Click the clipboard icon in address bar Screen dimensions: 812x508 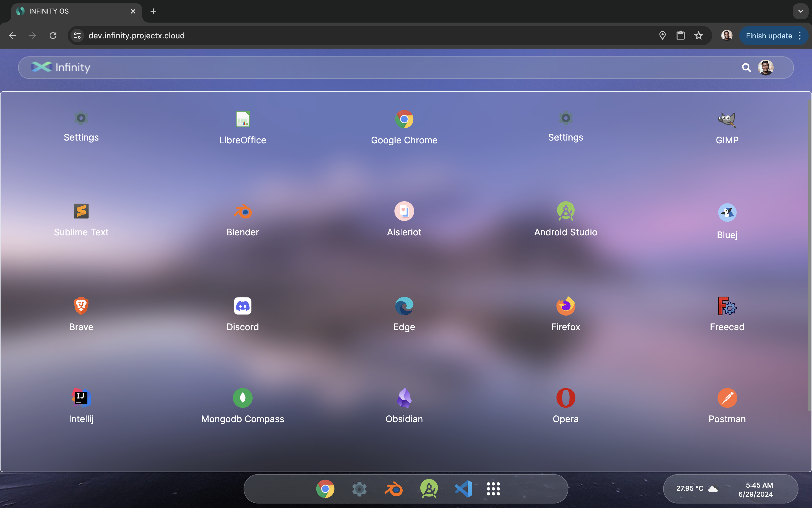680,36
